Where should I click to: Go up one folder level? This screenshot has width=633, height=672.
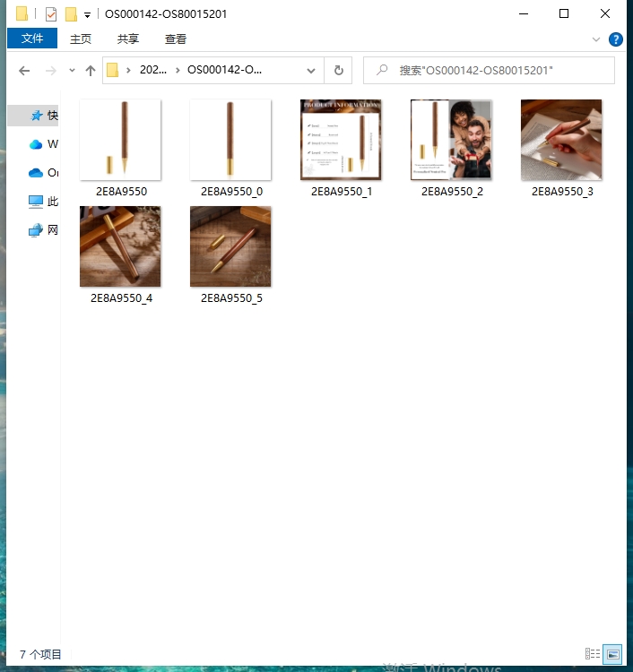[90, 71]
